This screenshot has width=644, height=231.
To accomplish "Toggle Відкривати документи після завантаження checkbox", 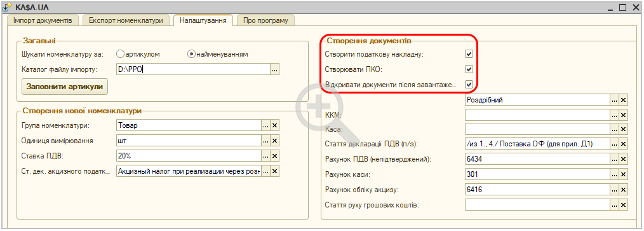I will coord(469,84).
